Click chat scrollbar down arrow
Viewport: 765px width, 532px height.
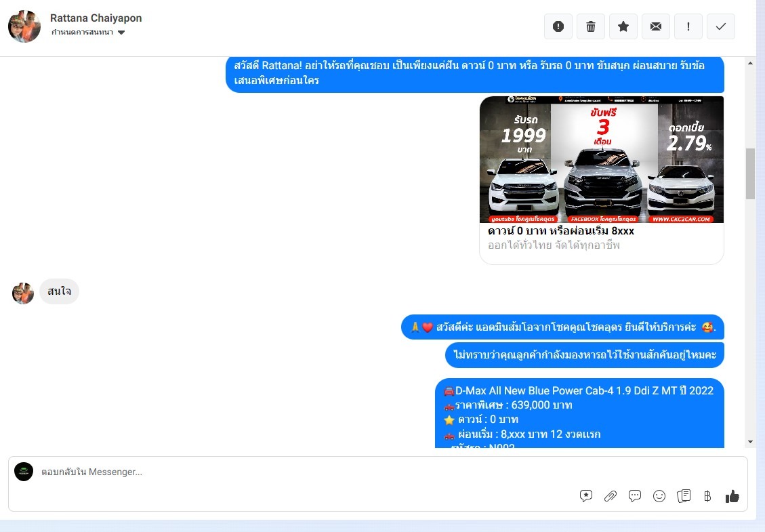(750, 442)
